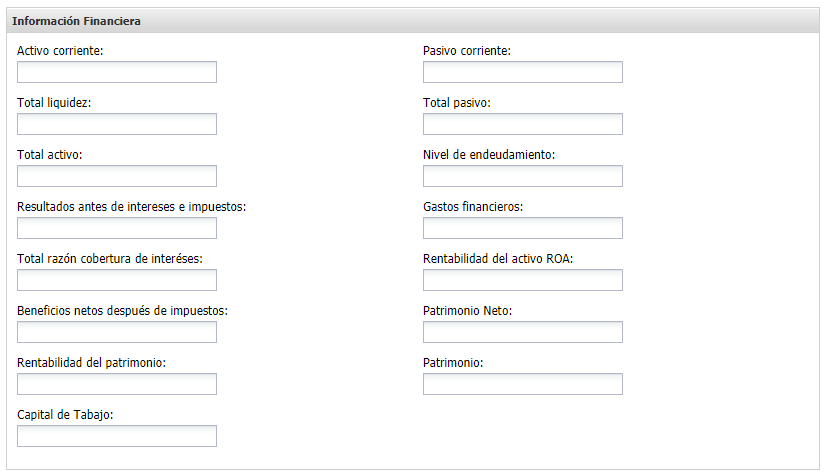
Task: Click the Activo corriente label
Action: coord(60,50)
